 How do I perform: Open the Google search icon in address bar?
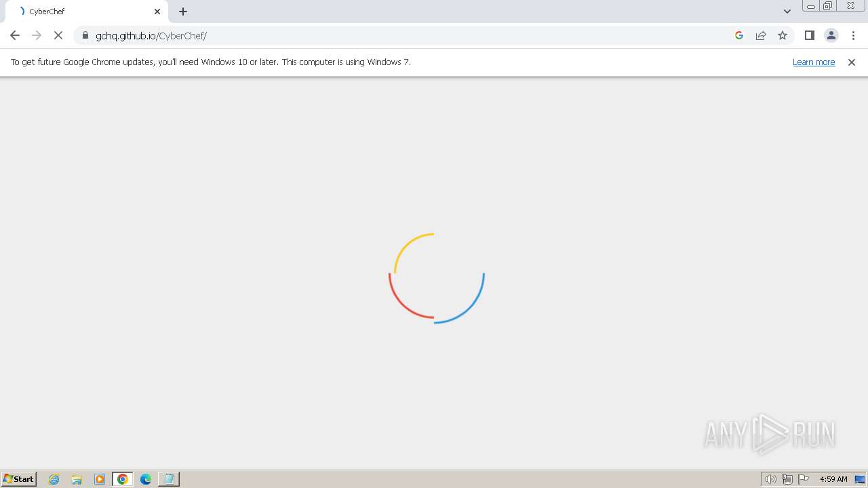[739, 35]
